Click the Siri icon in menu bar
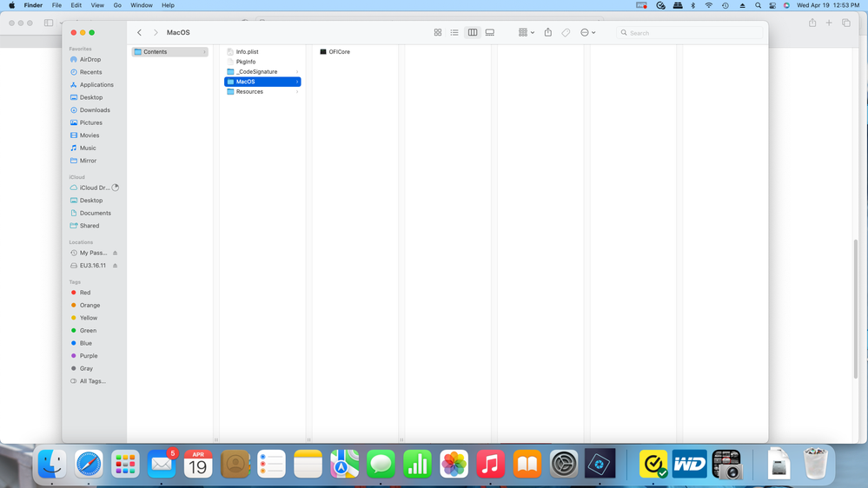This screenshot has height=488, width=868. pos(786,5)
